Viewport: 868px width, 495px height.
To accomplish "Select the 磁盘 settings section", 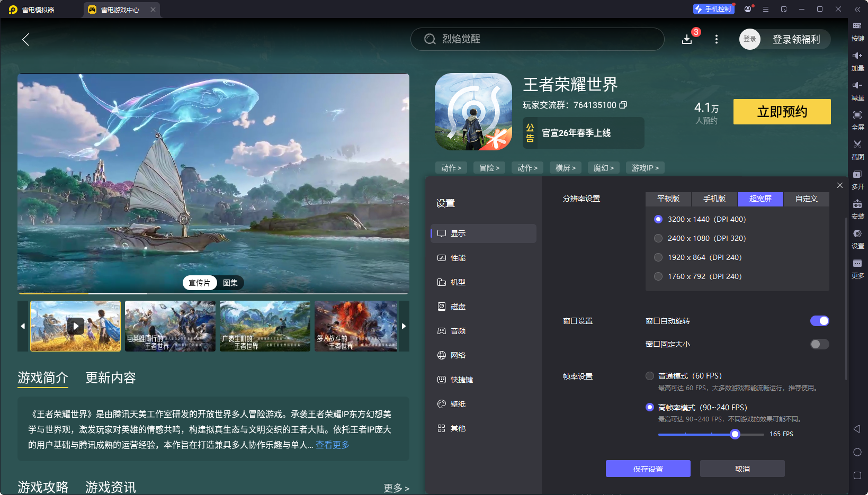I will coord(458,306).
